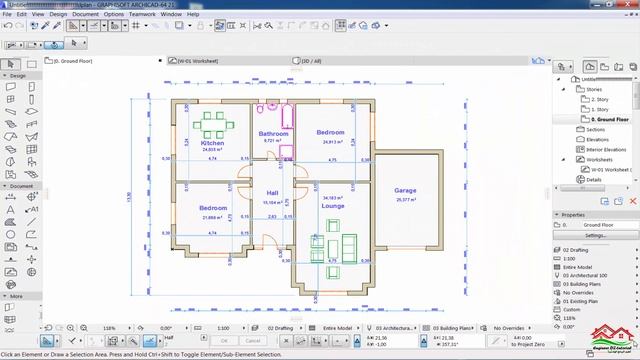Screen dimensions: 640x360
Task: Open the 03 Building Plans dropdown
Action: [x=473, y=328]
